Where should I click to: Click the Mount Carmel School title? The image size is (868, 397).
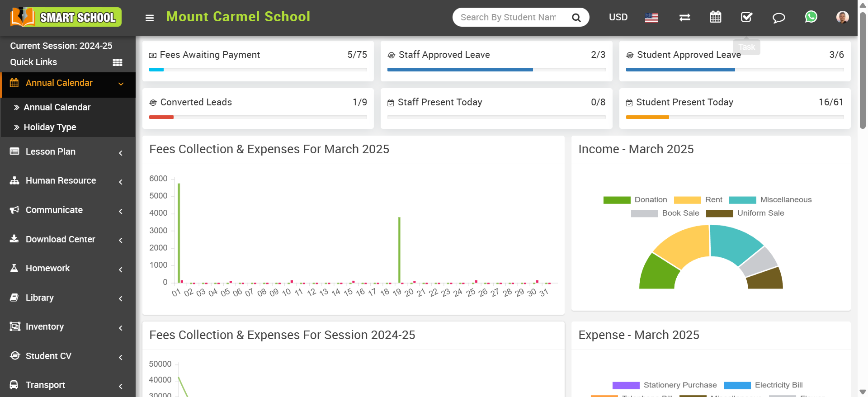[x=238, y=17]
